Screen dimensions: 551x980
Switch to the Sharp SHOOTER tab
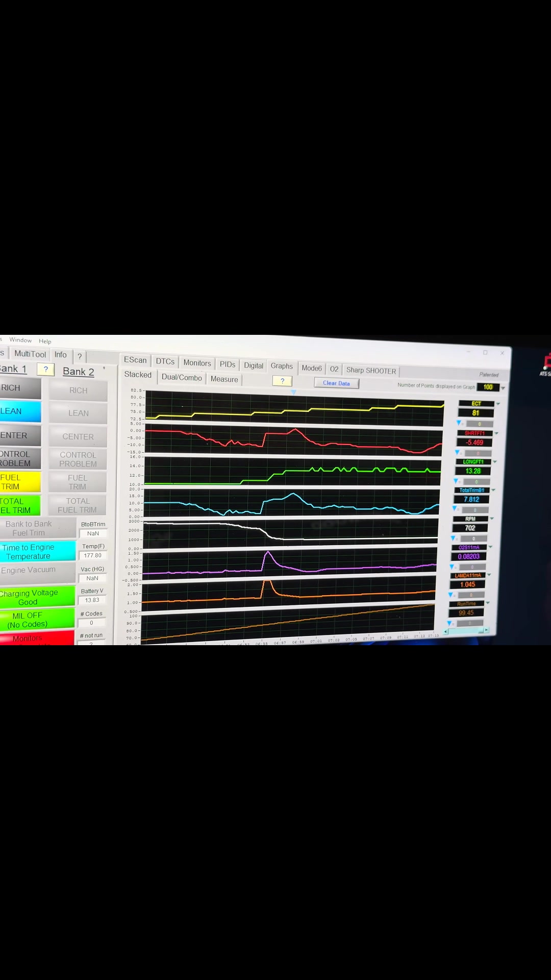(x=371, y=371)
